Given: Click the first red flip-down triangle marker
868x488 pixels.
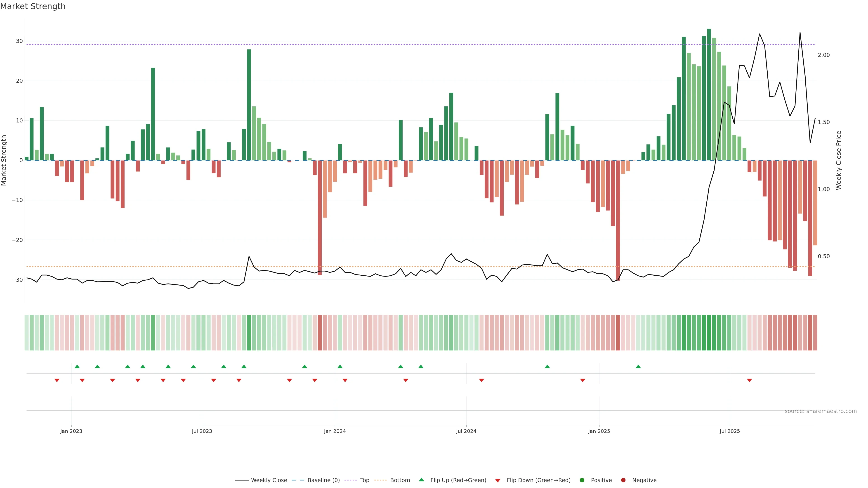Looking at the screenshot, I should pyautogui.click(x=57, y=380).
